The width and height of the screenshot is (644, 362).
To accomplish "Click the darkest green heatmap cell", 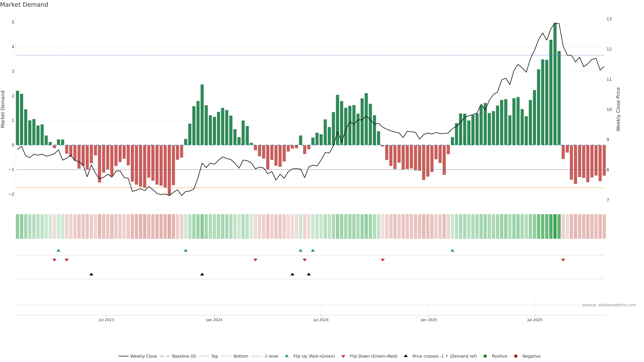I will click(x=555, y=226).
